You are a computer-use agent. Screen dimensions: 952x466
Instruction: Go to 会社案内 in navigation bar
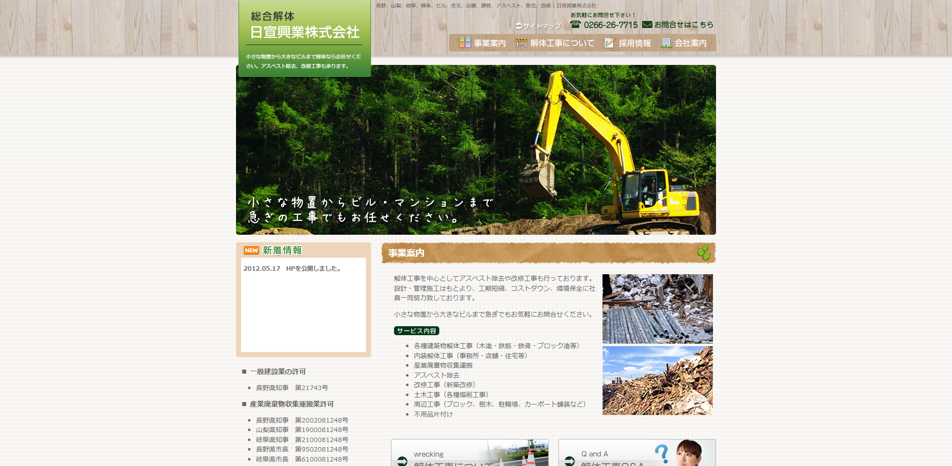(690, 43)
